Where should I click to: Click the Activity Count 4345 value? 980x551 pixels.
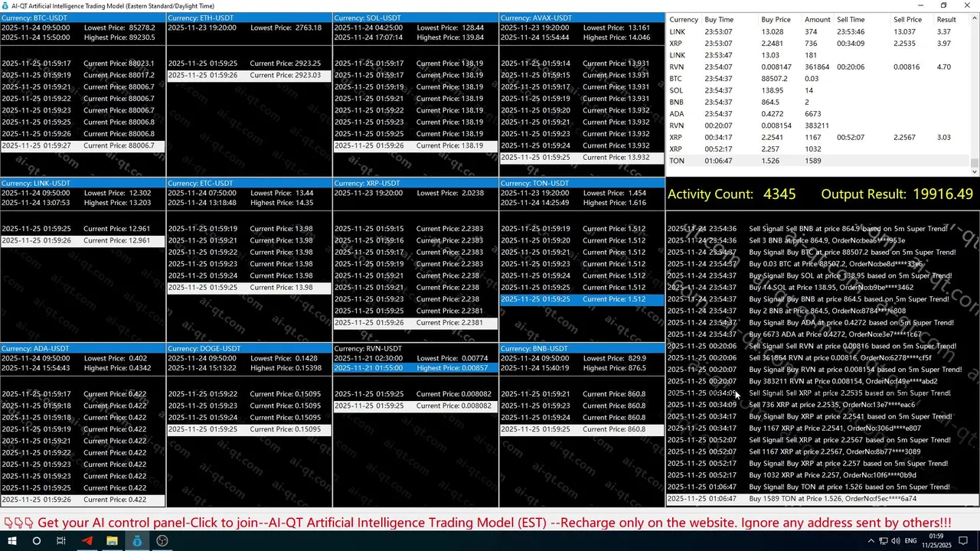click(779, 194)
